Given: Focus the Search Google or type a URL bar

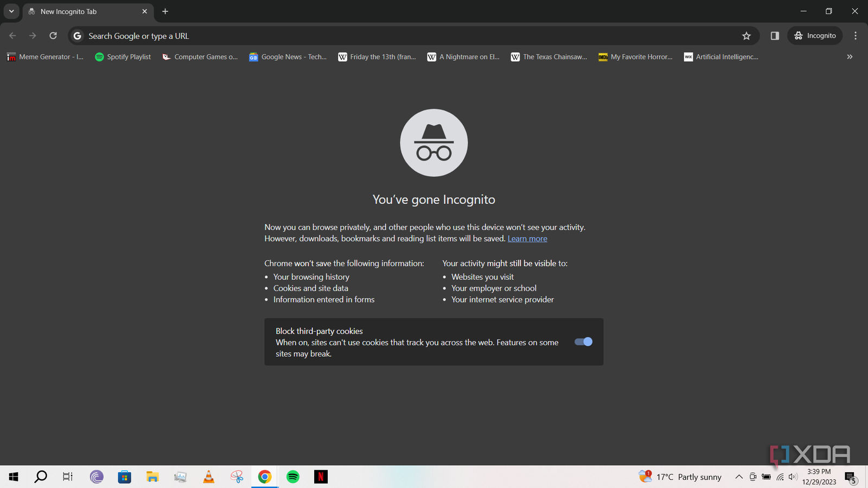Looking at the screenshot, I should pyautogui.click(x=412, y=36).
